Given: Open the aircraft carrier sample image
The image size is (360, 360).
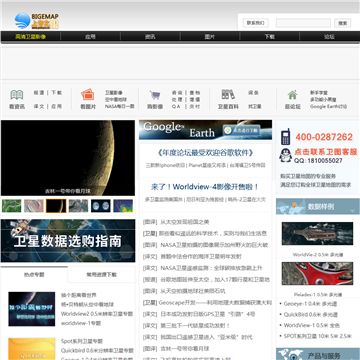Looking at the screenshot, I should tap(317, 234).
